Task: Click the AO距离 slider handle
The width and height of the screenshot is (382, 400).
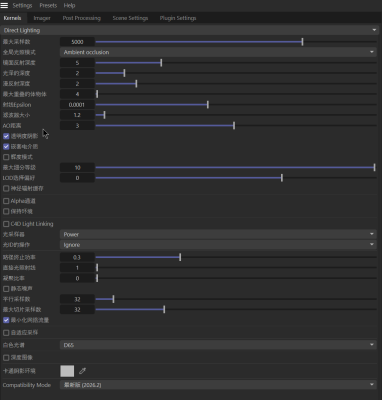Action: click(234, 125)
